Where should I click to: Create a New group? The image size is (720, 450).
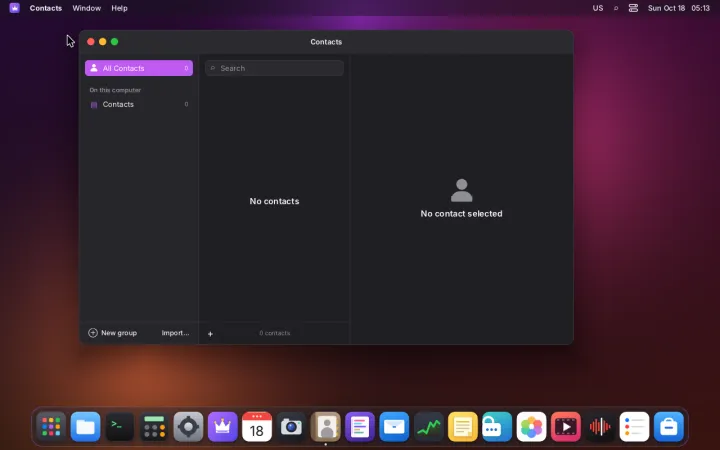coord(112,333)
